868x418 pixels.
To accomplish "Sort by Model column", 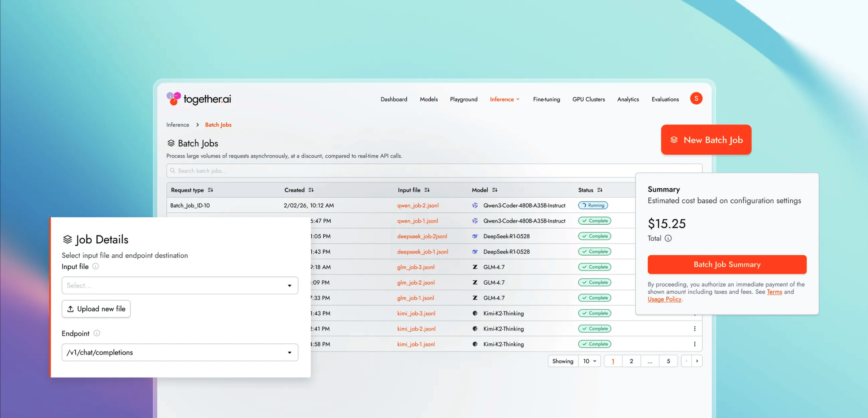I will (495, 190).
